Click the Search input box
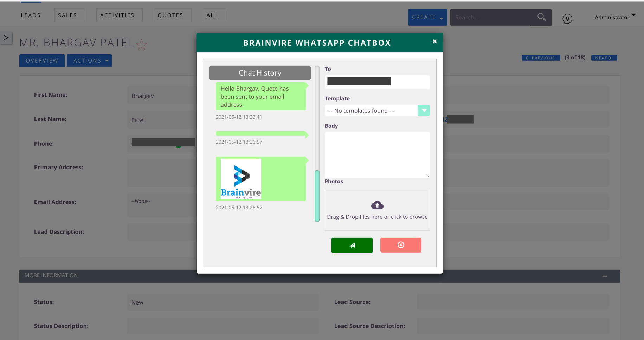This screenshot has height=340, width=644. point(490,18)
